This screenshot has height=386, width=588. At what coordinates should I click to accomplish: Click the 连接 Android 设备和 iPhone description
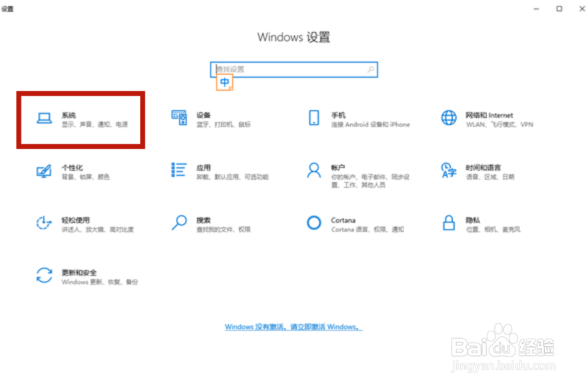point(370,125)
